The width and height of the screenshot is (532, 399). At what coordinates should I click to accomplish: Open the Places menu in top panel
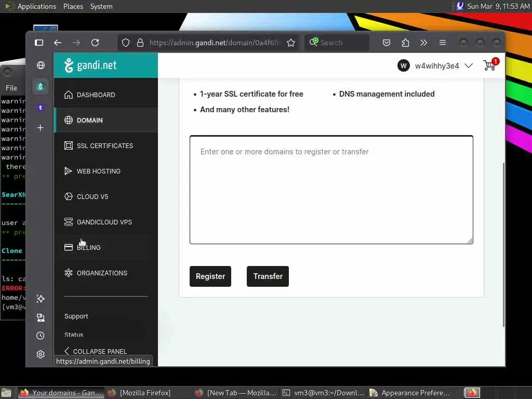point(73,6)
